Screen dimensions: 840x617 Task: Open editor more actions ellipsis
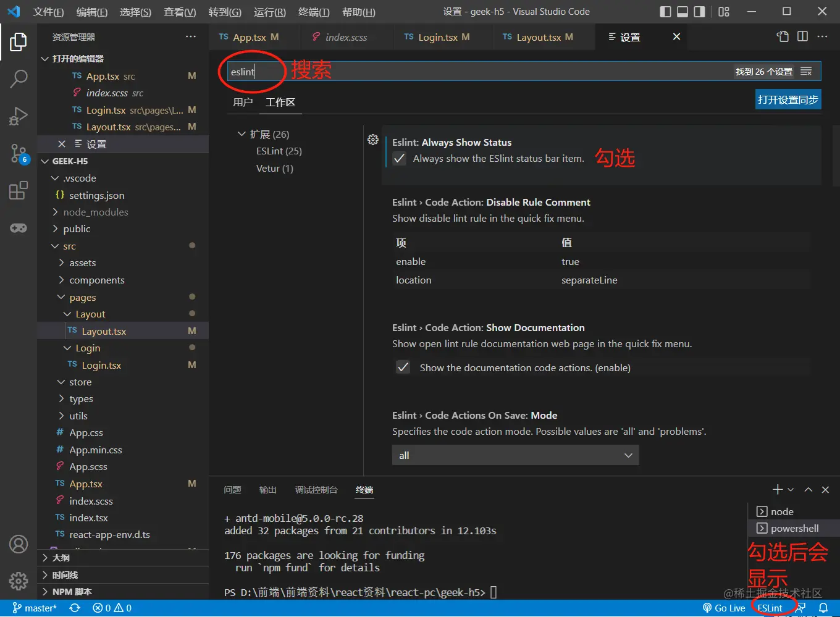[x=822, y=36]
